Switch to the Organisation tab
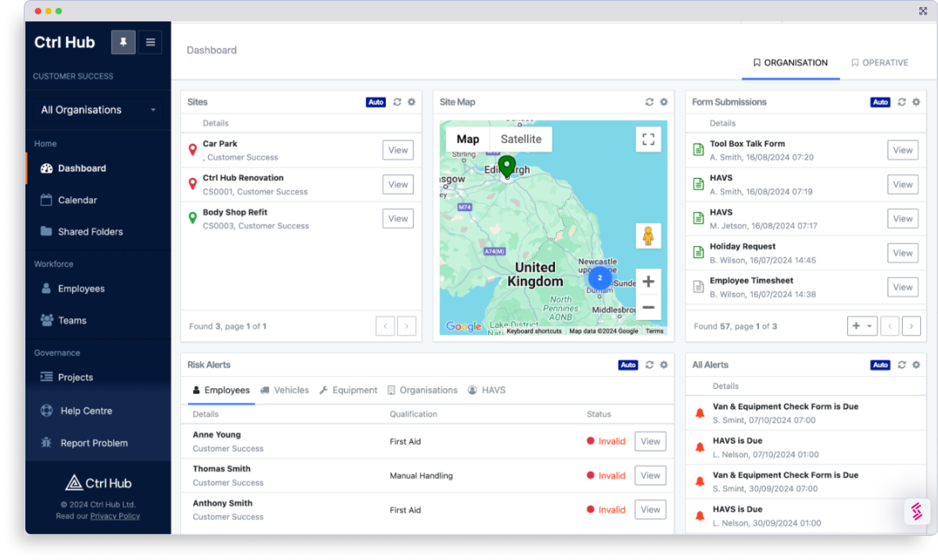 point(790,63)
